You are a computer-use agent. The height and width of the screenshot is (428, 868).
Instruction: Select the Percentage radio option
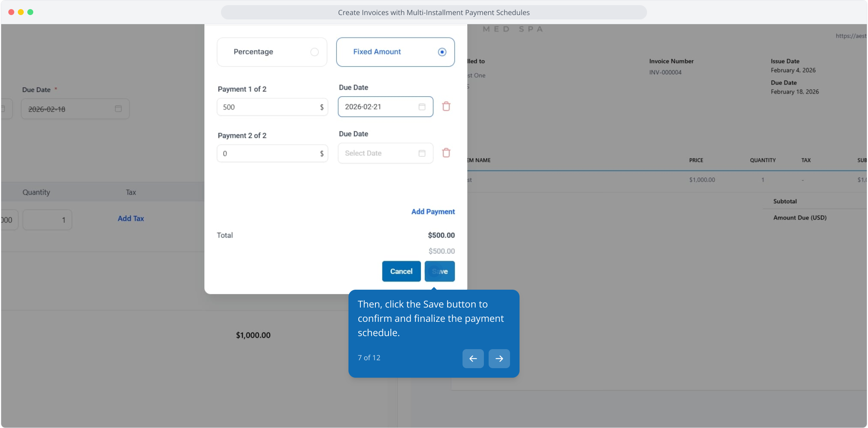(314, 52)
